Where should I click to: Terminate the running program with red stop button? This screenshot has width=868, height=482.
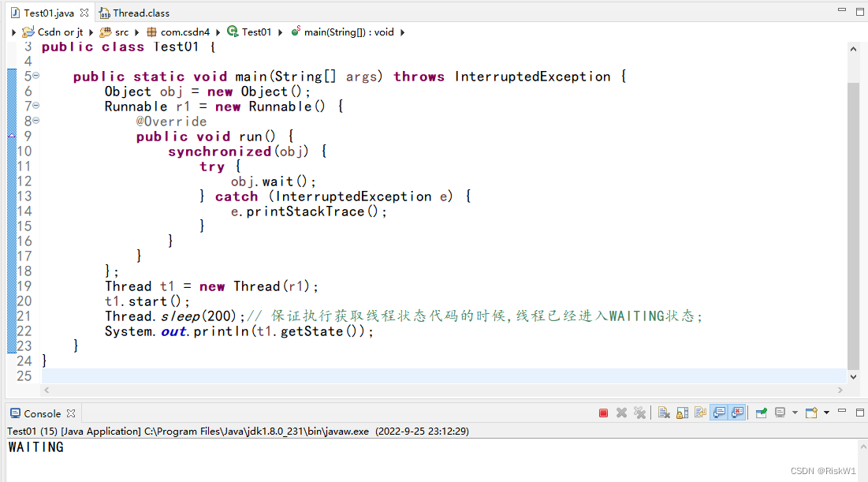[x=603, y=413]
